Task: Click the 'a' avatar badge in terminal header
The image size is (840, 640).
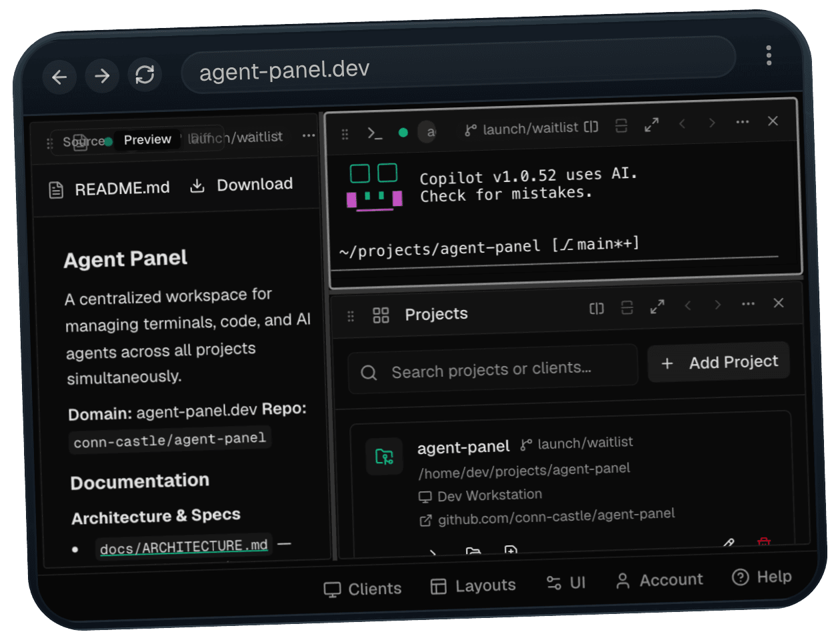Action: tap(429, 132)
